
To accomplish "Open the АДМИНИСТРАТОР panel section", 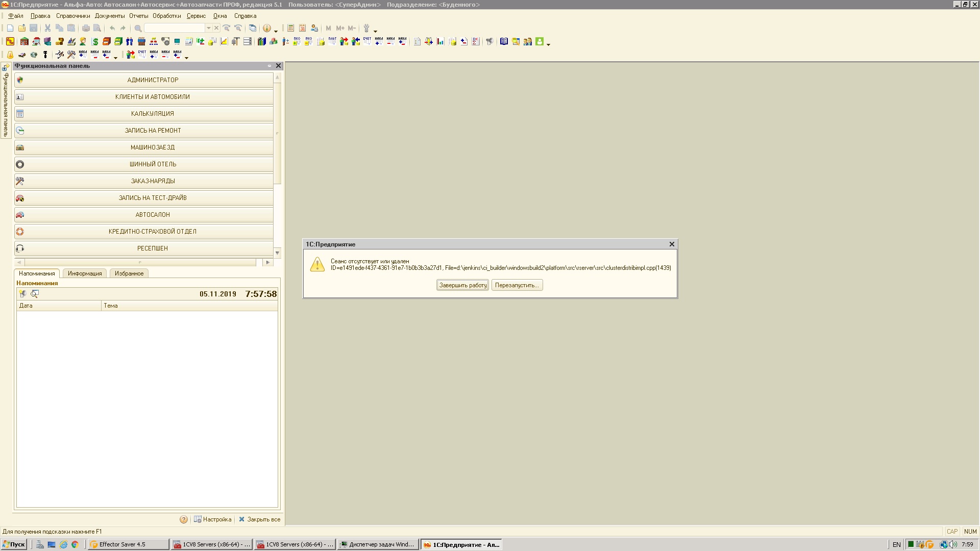I will tap(144, 80).
